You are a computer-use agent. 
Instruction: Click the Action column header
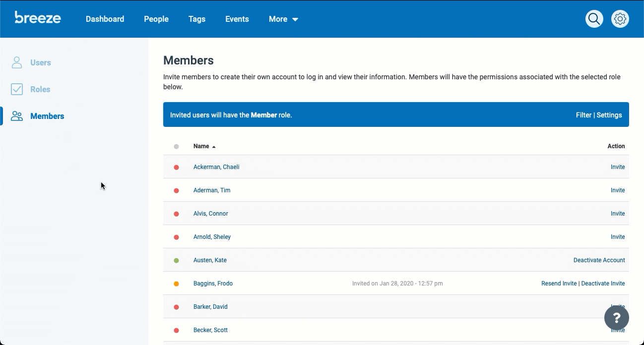(x=616, y=146)
